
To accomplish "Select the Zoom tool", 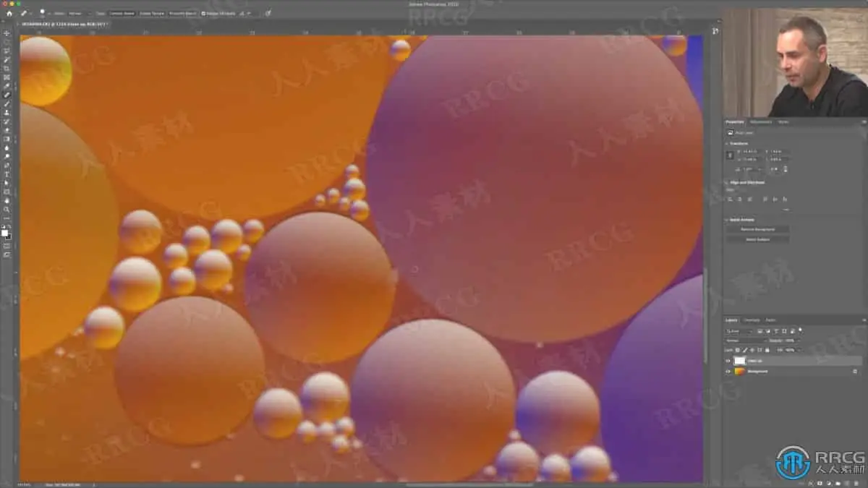I will [7, 209].
